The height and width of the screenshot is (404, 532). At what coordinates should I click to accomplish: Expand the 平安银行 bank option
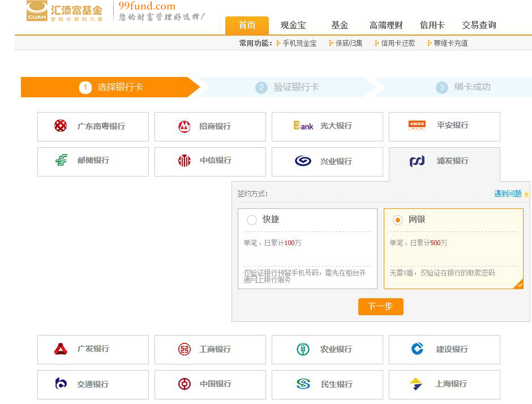pyautogui.click(x=444, y=126)
